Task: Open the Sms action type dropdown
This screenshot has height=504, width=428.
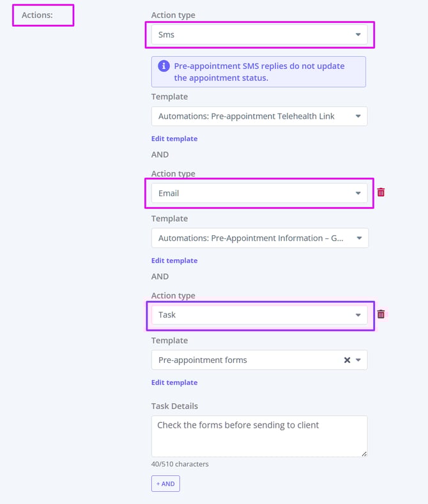Action: 259,34
